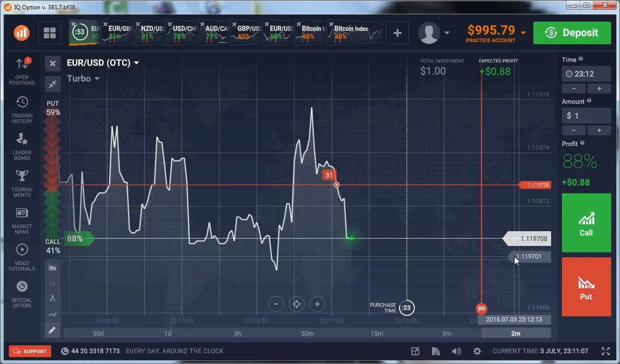
Task: Select the 15m timeframe
Action: [377, 334]
